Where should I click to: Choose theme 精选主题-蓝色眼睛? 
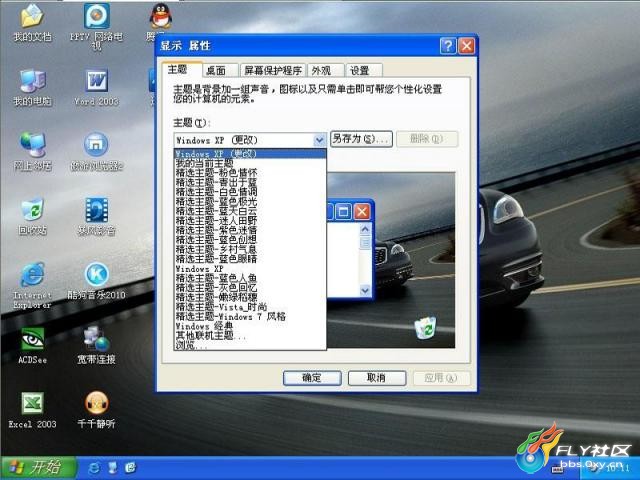(x=250, y=259)
